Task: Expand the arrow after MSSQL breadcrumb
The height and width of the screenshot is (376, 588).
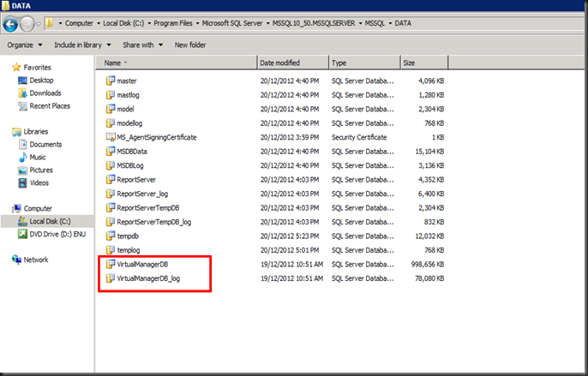Action: [x=390, y=23]
